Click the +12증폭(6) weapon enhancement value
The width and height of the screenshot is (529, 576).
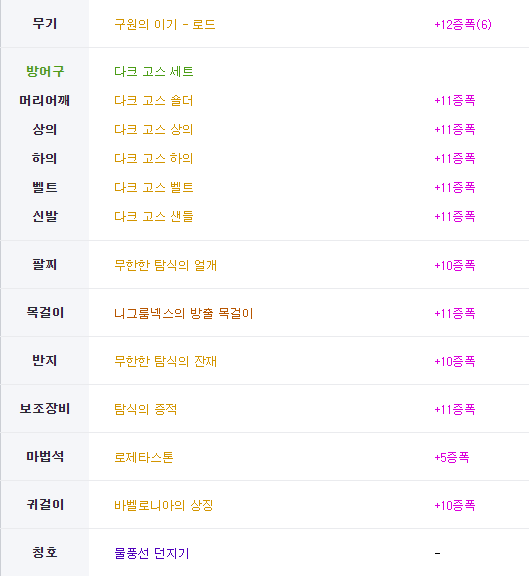[x=463, y=25]
